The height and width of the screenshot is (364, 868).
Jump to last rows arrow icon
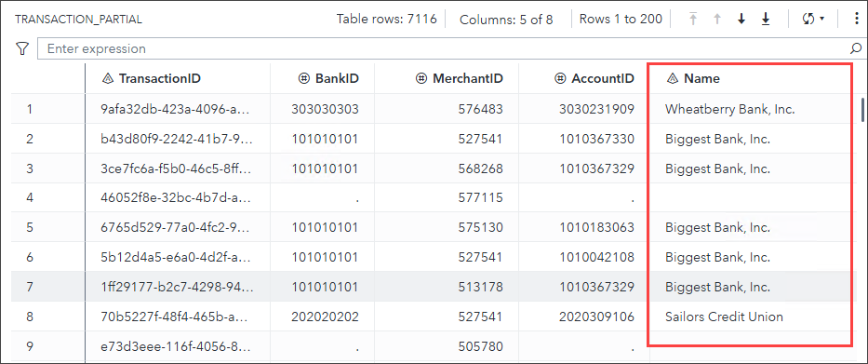pyautogui.click(x=767, y=19)
